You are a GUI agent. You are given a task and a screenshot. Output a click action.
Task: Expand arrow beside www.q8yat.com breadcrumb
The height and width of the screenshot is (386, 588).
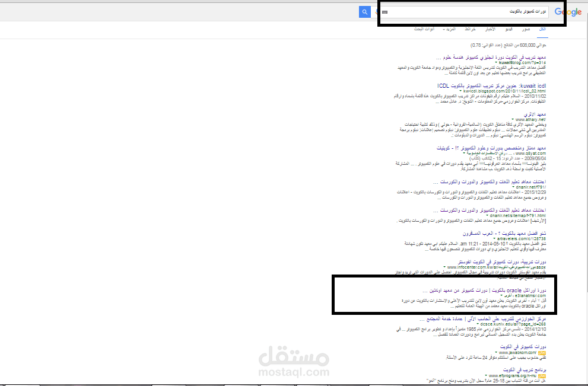point(464,154)
